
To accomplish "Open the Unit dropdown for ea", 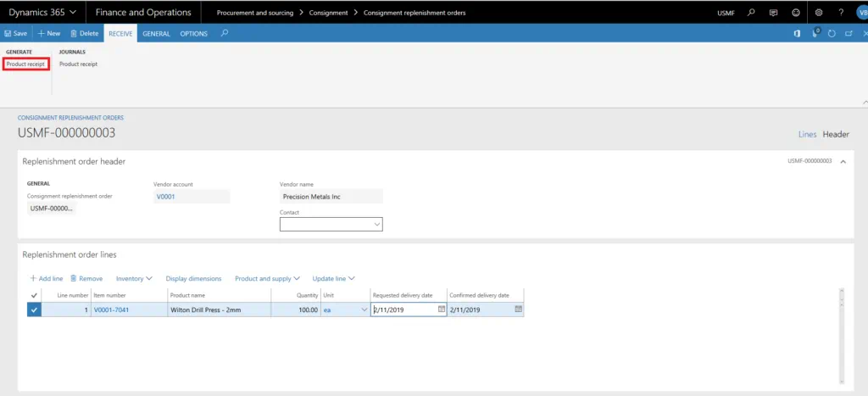I will point(364,310).
